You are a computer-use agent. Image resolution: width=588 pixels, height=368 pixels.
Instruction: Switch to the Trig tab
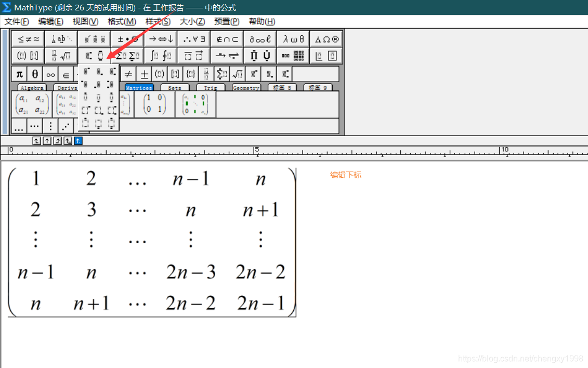(x=211, y=88)
